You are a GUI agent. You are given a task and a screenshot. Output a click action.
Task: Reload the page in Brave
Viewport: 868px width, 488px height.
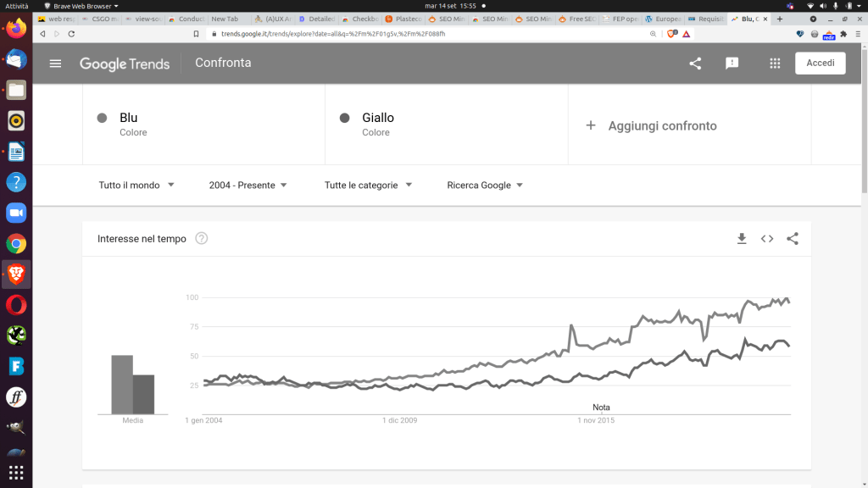[71, 34]
